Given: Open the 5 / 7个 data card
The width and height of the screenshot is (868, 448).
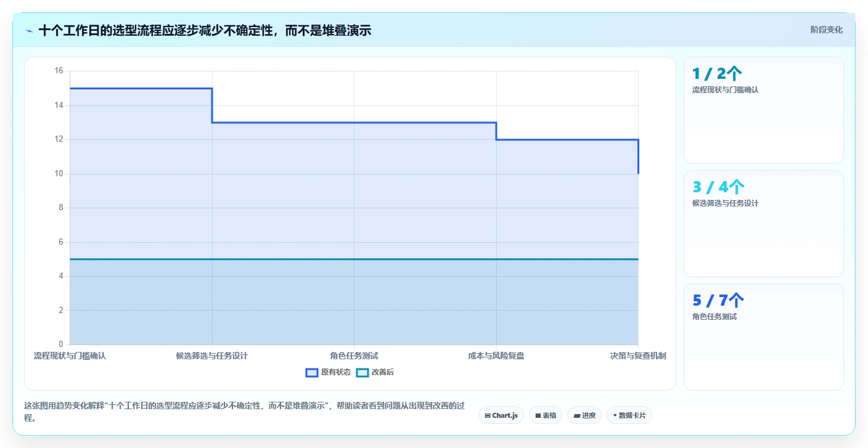Looking at the screenshot, I should coord(764,337).
